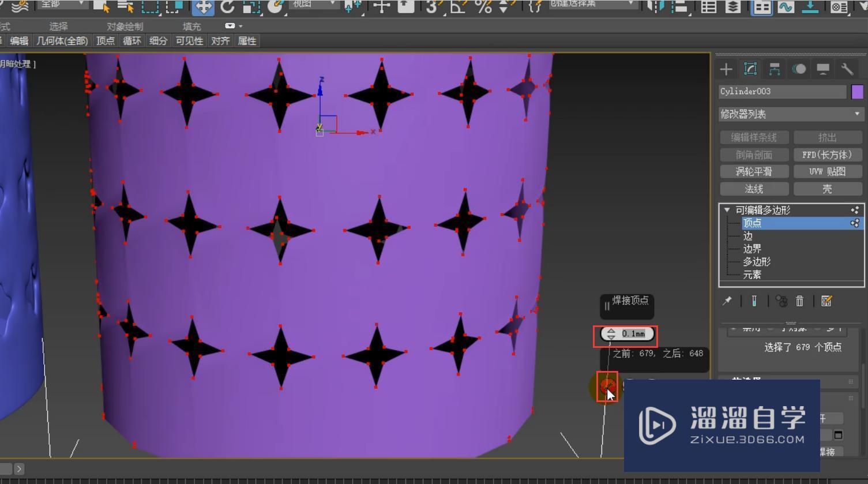The height and width of the screenshot is (484, 868).
Task: Toggle Pin Stack in the modifier panel
Action: [727, 301]
